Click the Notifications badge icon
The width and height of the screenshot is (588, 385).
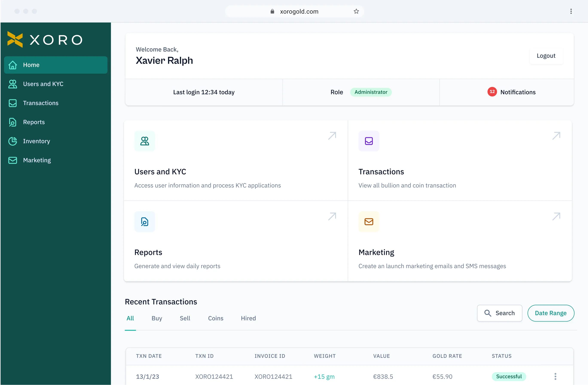pyautogui.click(x=492, y=92)
